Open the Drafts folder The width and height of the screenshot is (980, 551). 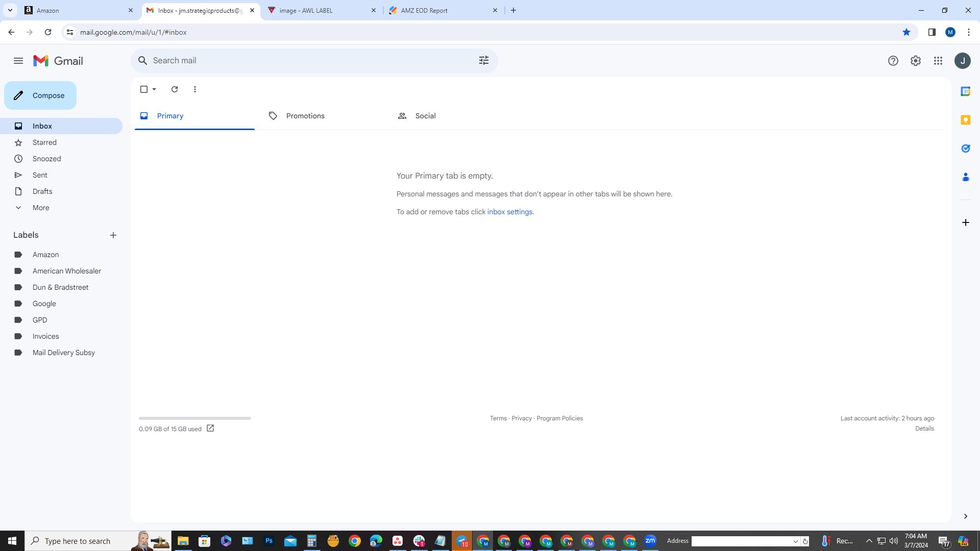click(x=61, y=191)
